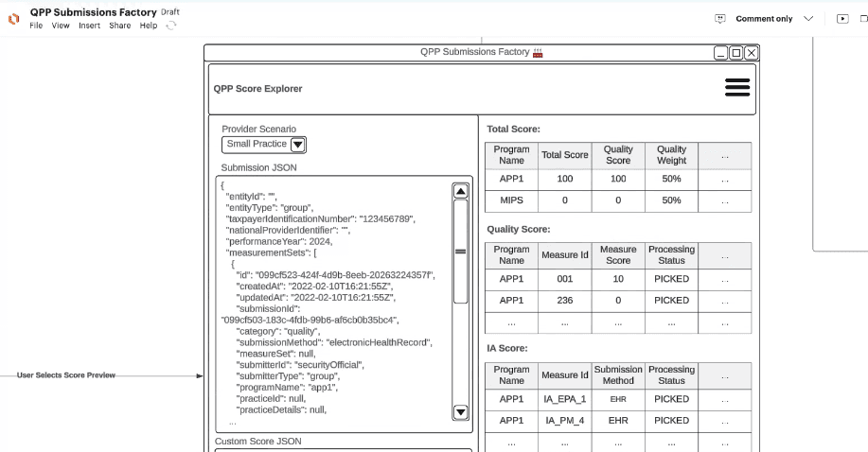The height and width of the screenshot is (452, 868).
Task: Open the Insert menu
Action: [89, 26]
